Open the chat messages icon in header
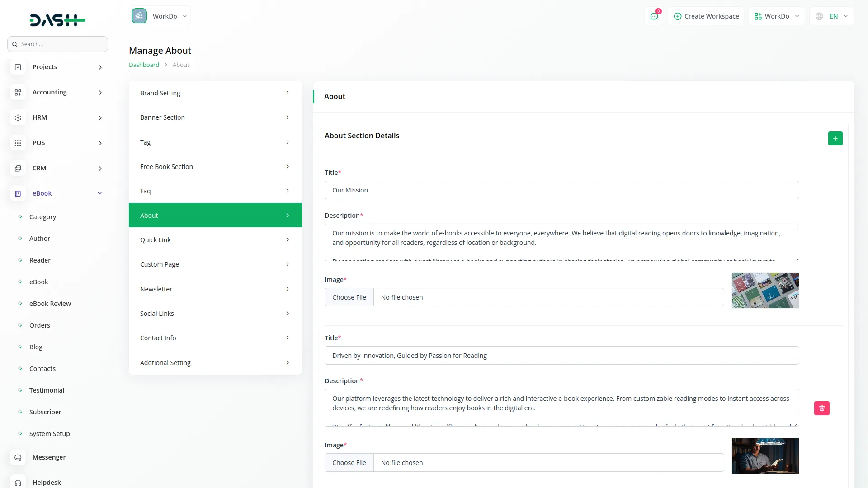Screen dimensions: 868x488 (654, 16)
